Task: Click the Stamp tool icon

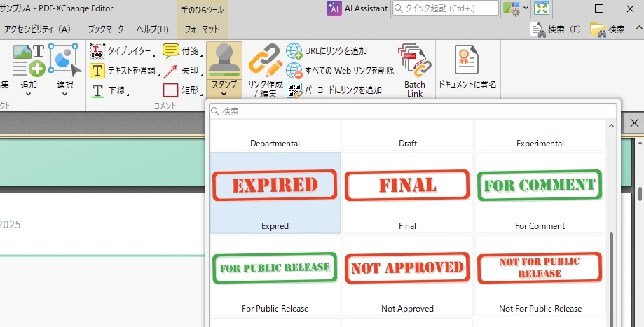Action: click(224, 60)
